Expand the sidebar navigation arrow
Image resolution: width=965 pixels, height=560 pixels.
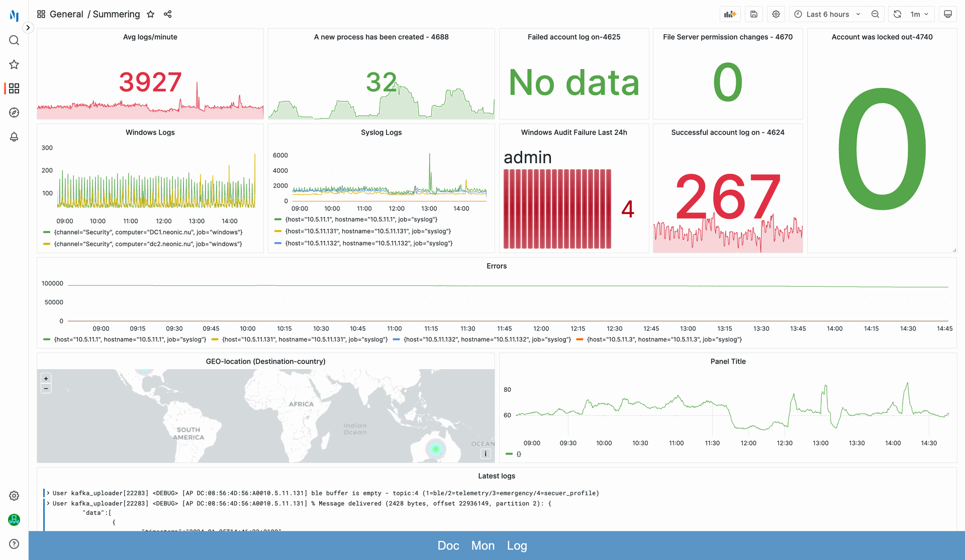tap(28, 28)
